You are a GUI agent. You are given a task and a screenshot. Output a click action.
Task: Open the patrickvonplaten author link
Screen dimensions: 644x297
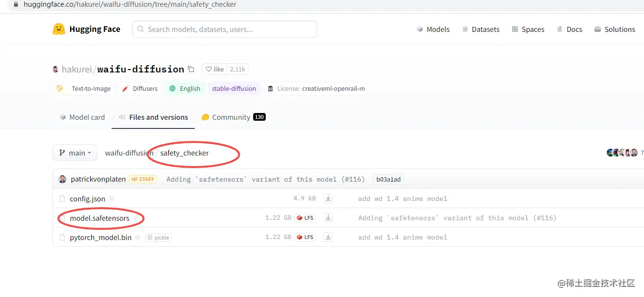click(x=98, y=179)
